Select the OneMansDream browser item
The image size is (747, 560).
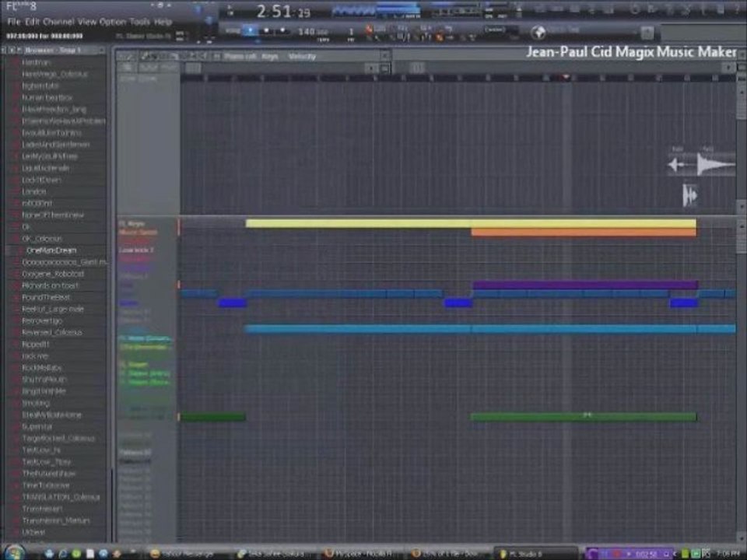(x=51, y=250)
